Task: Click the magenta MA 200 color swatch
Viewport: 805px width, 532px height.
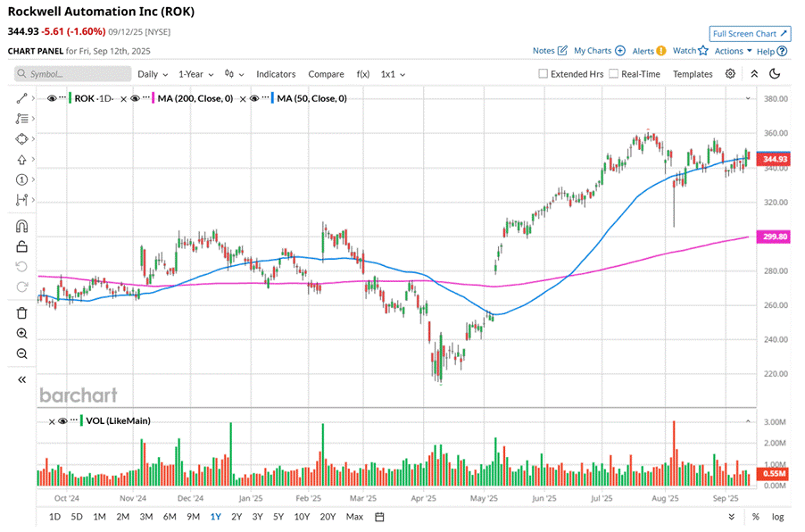Action: 153,98
